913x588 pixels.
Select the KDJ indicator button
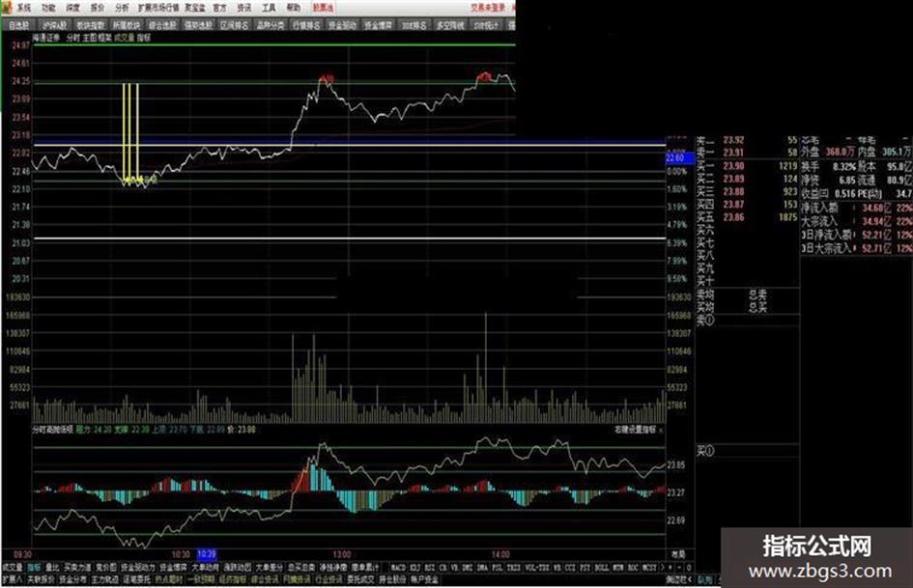[415, 568]
